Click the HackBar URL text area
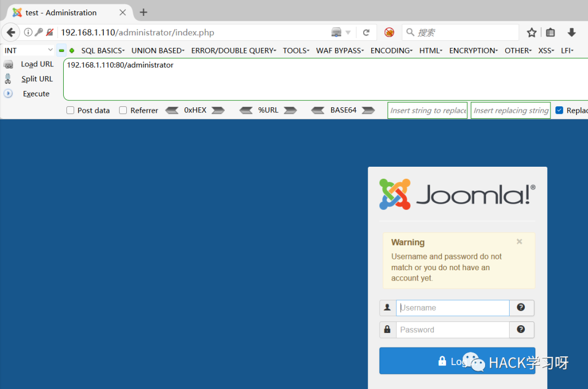The image size is (588, 389). 326,79
